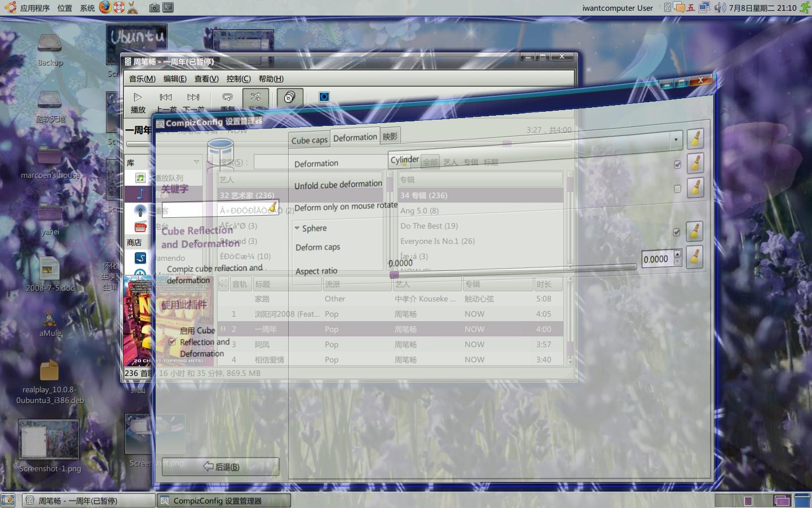Click the CompizConfig filter keyword input field
The width and height of the screenshot is (812, 508).
coord(220,209)
